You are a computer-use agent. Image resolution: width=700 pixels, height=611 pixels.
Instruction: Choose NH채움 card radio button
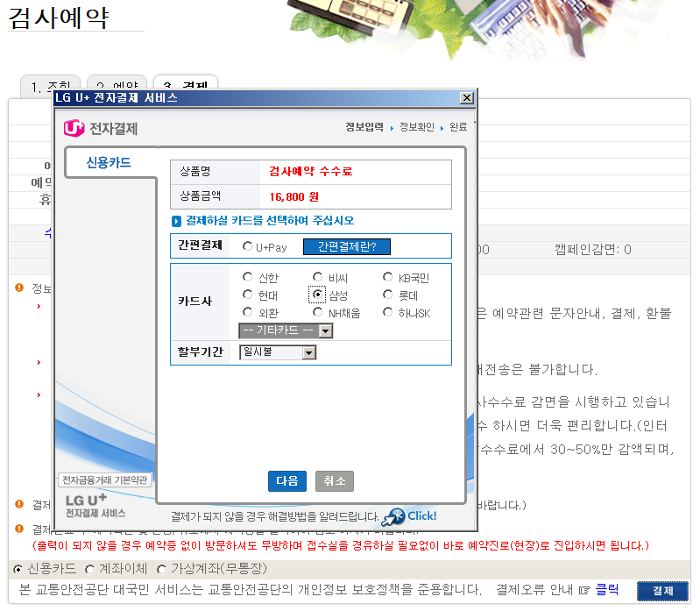(317, 312)
